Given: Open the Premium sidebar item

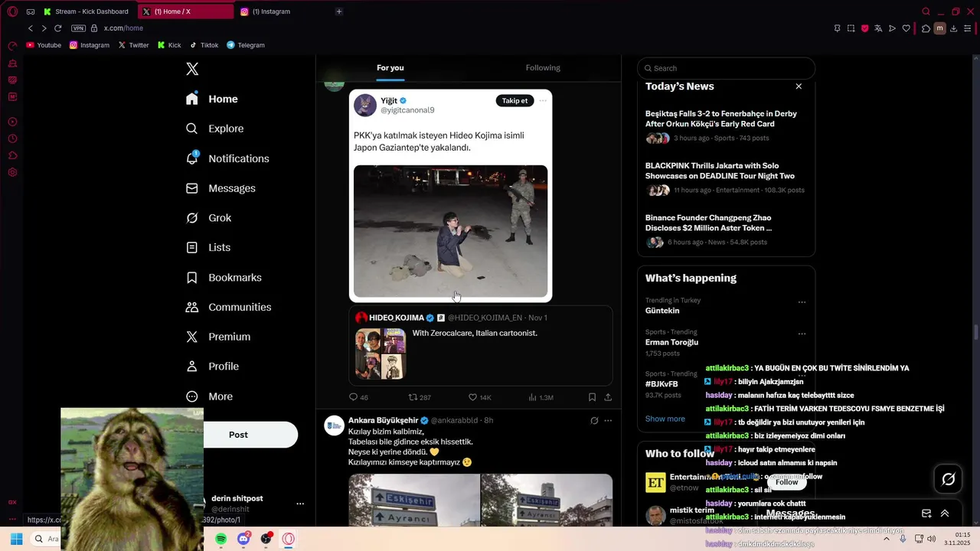Looking at the screenshot, I should 217,337.
